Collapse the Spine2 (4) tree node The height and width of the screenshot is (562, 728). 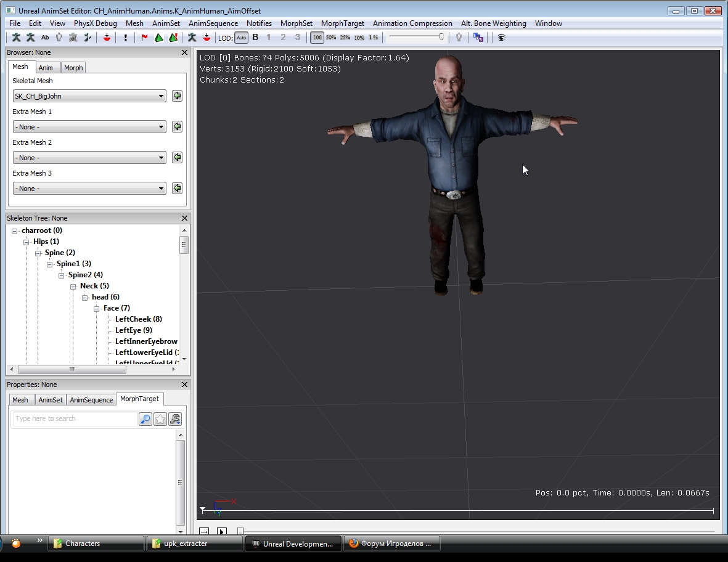pyautogui.click(x=62, y=275)
